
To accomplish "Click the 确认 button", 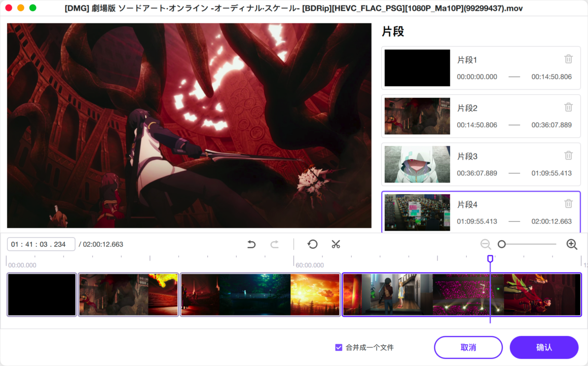I will 544,347.
